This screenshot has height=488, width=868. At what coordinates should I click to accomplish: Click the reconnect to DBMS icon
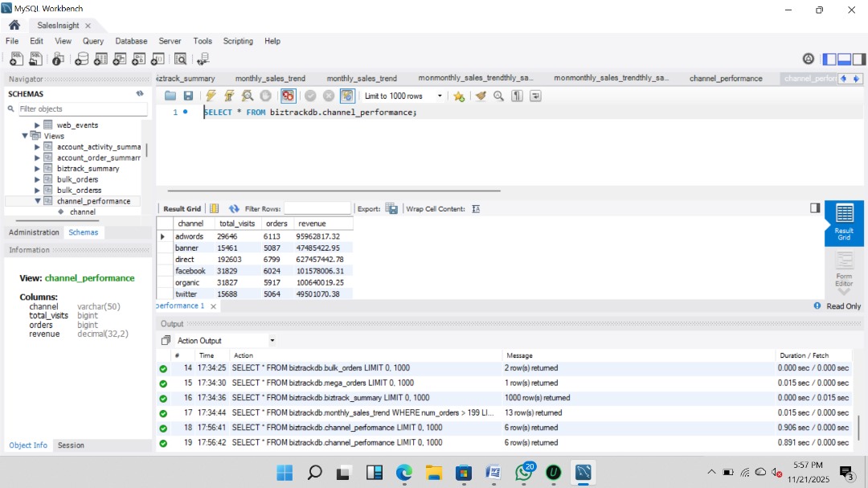[203, 59]
